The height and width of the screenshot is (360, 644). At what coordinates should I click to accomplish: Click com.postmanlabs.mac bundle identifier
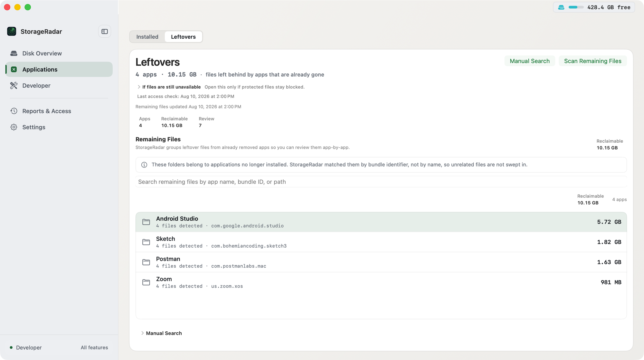(239, 266)
